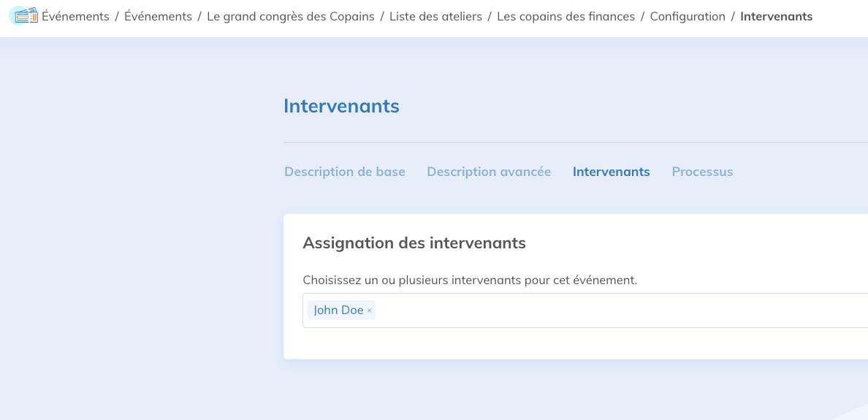Go to the second Événements breadcrumb
Screen dimensions: 868x420
click(158, 16)
